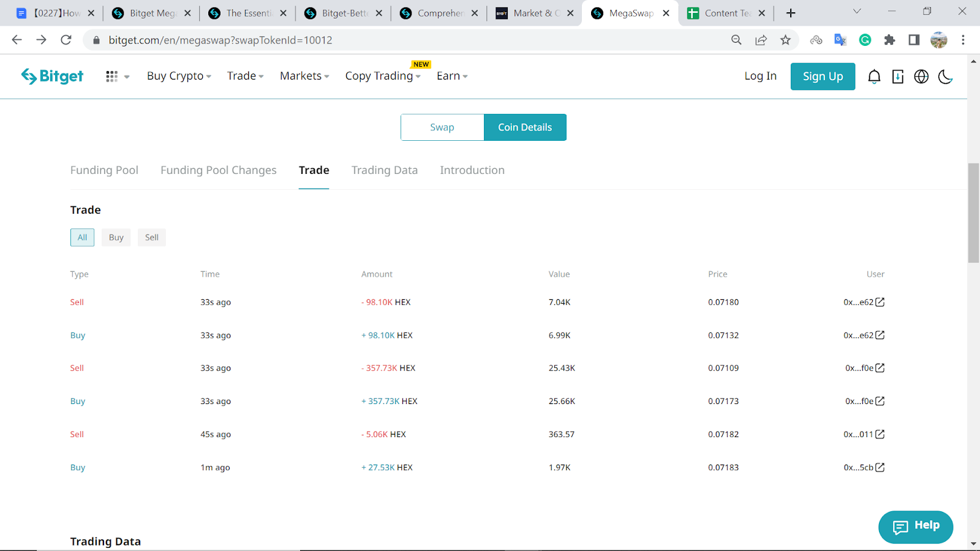Open external link for 0x...f0e Sell row
The image size is (980, 551).
880,368
